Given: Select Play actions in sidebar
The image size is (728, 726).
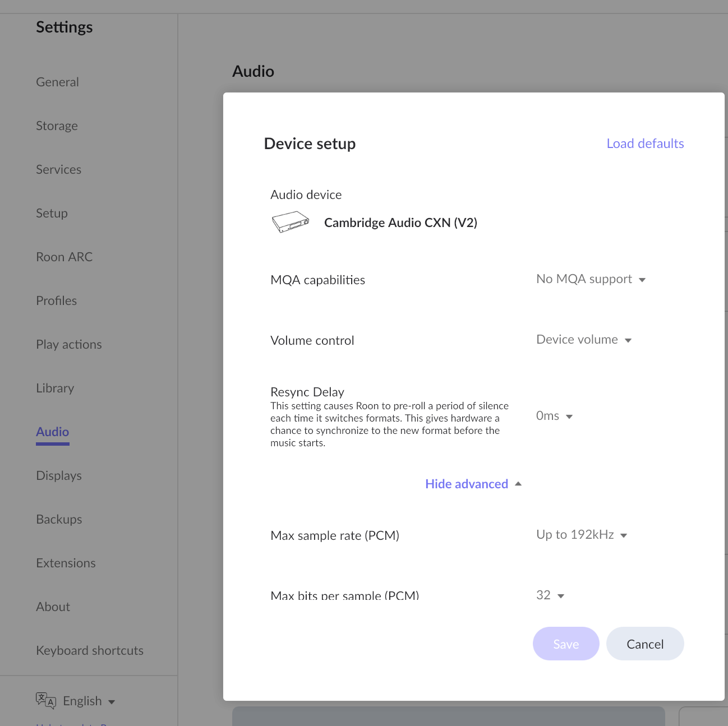Looking at the screenshot, I should click(x=68, y=344).
